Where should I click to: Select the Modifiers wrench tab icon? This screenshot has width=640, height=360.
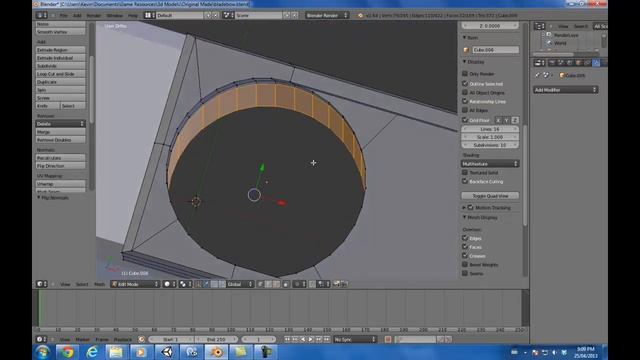point(596,62)
